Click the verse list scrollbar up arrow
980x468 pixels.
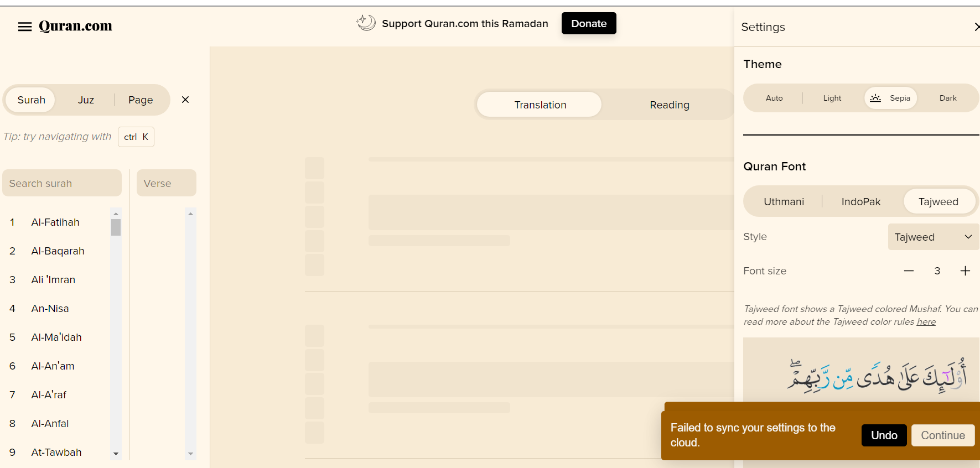pyautogui.click(x=190, y=214)
